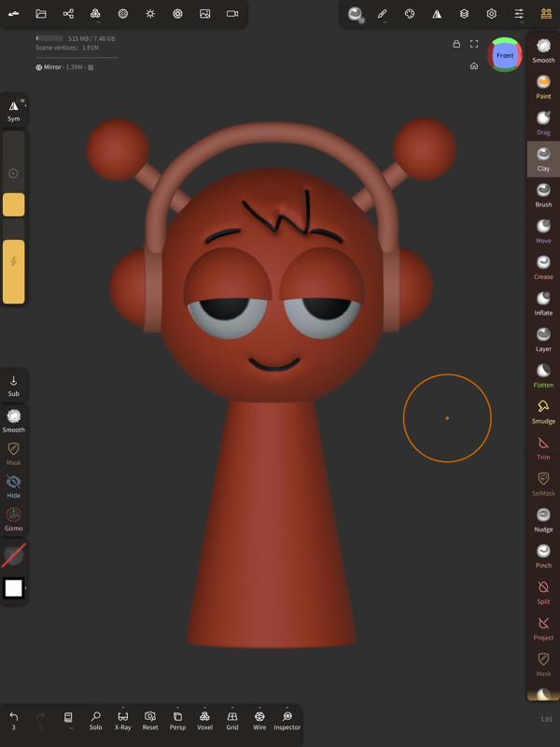This screenshot has height=747, width=560.
Task: Choose the Paint tool
Action: [x=543, y=87]
